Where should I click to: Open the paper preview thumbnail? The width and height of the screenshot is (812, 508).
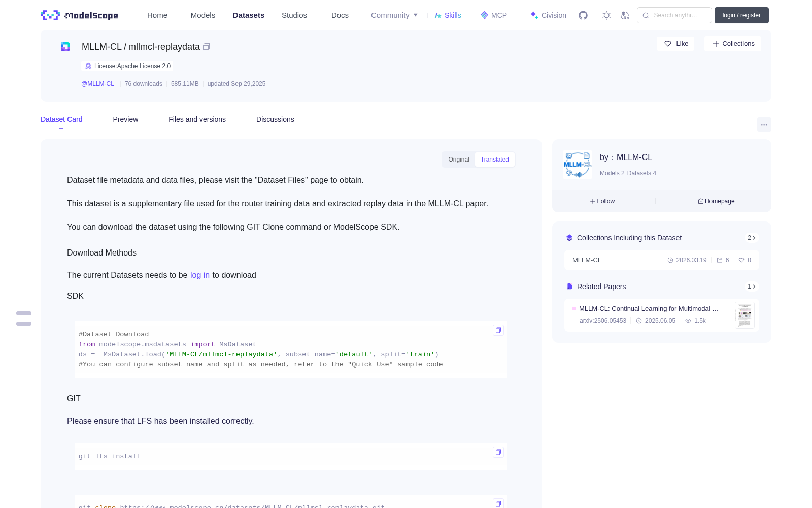pos(745,315)
